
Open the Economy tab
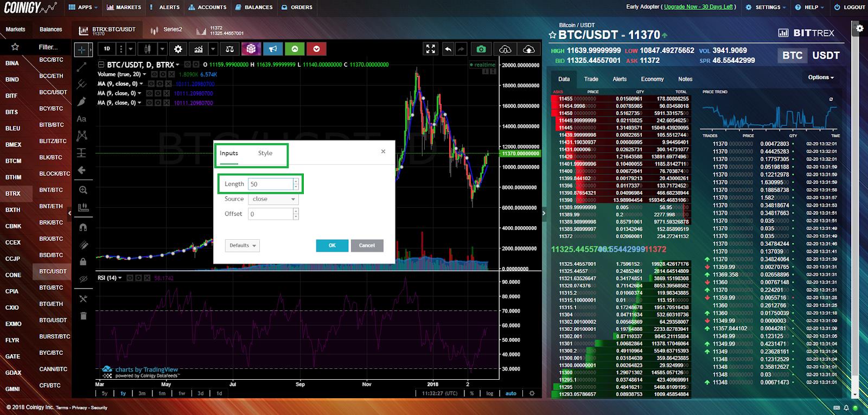click(x=652, y=79)
